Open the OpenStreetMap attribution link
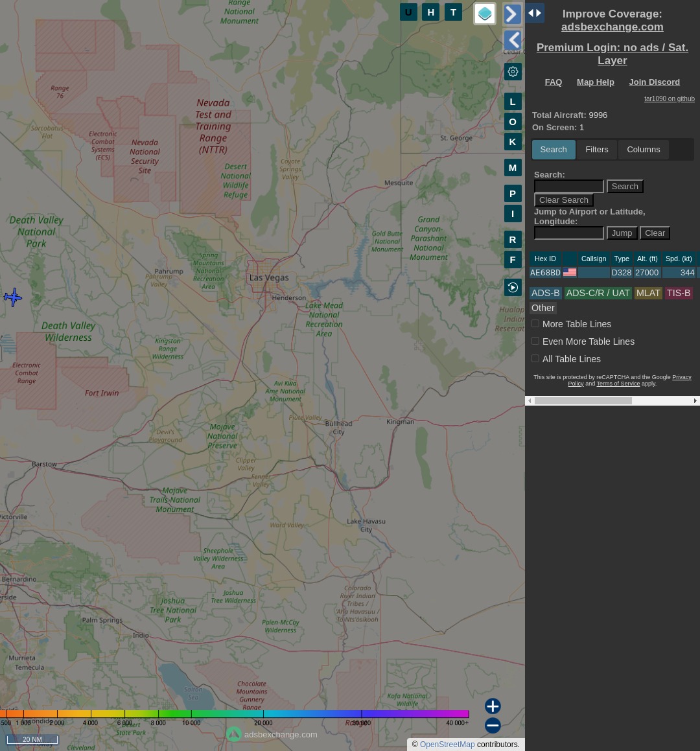Viewport: 700px width, 751px height. [x=447, y=745]
